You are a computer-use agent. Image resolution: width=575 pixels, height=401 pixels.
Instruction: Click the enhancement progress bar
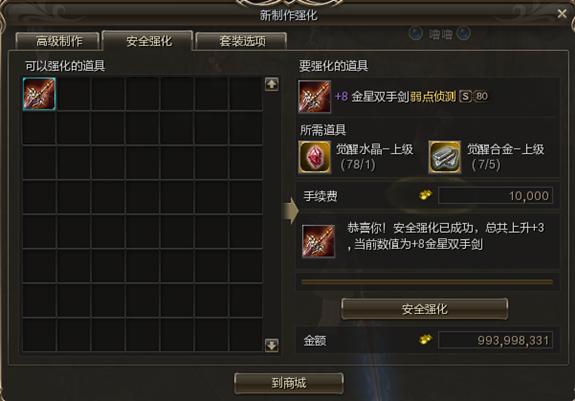click(427, 282)
